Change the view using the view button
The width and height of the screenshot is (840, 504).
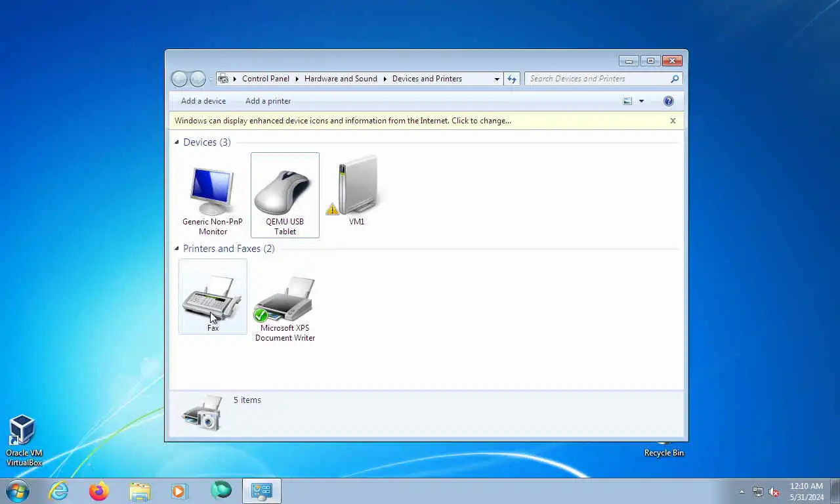(628, 101)
